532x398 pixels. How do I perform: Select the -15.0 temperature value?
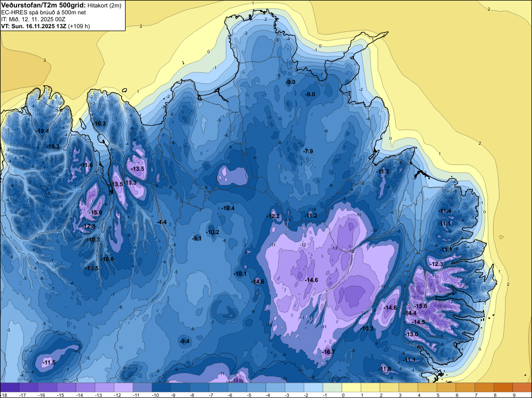point(95,213)
